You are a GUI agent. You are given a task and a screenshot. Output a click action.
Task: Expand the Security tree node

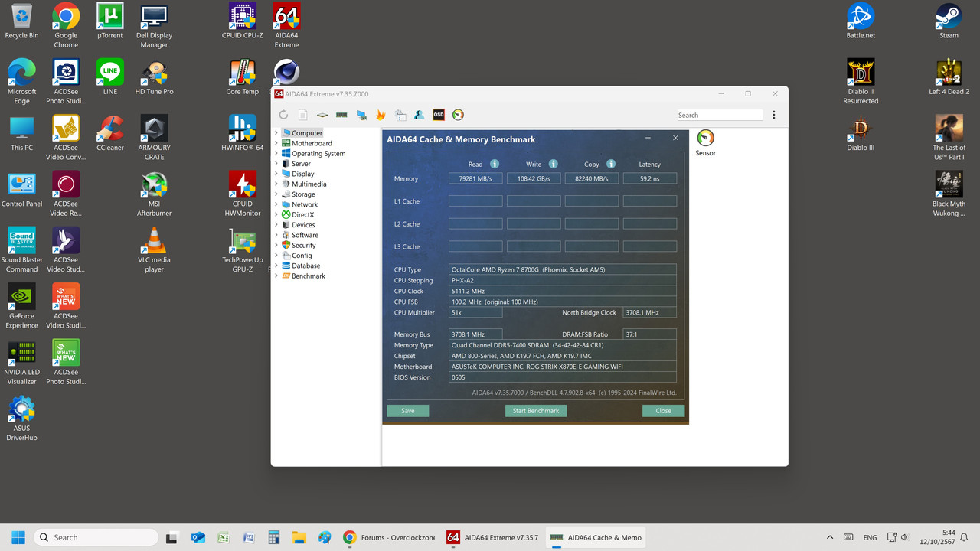(x=276, y=246)
